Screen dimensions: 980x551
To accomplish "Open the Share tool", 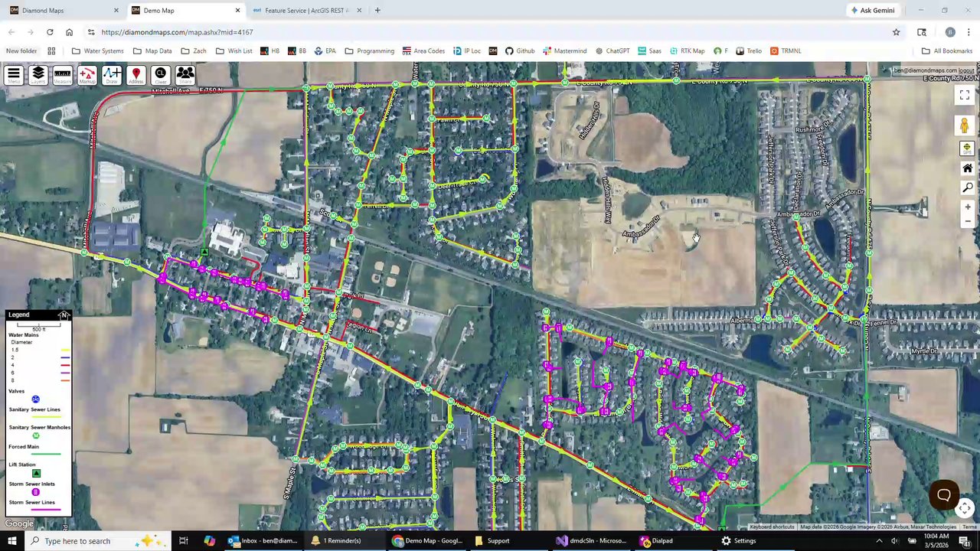I will pyautogui.click(x=185, y=75).
